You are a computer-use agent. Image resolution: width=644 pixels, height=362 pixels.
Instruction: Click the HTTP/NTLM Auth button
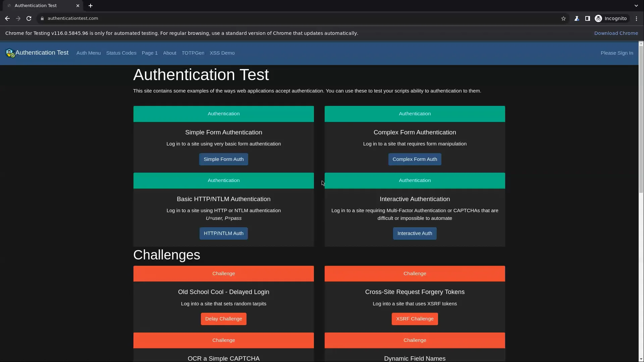click(x=224, y=233)
